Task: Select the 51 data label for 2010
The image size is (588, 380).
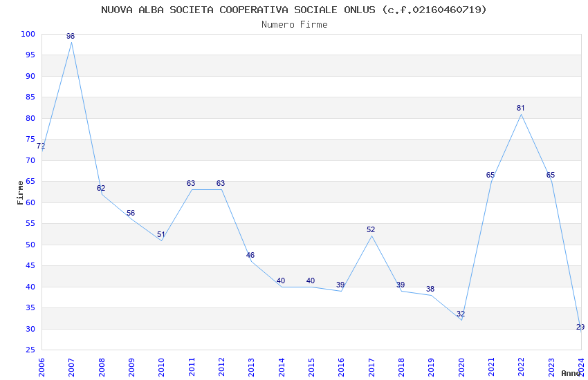Action: [161, 234]
